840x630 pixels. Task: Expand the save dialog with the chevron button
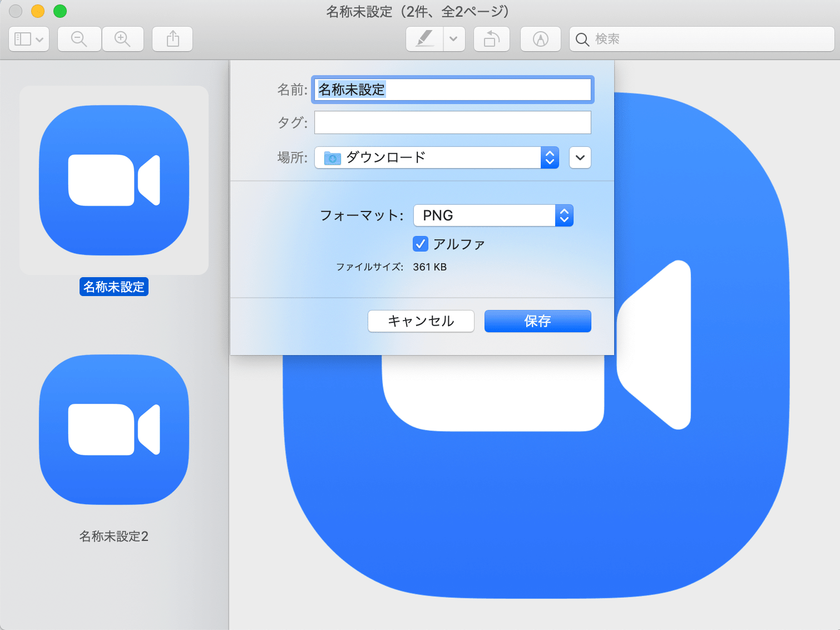click(580, 157)
